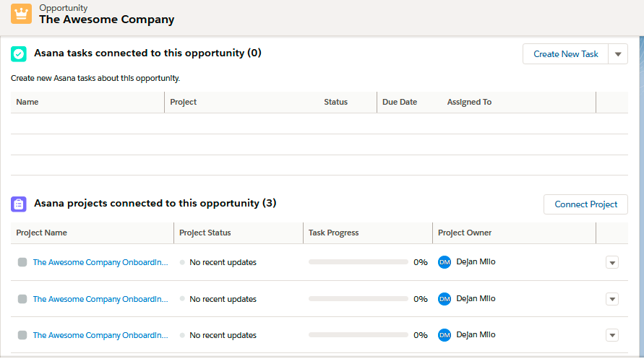Image resolution: width=644 pixels, height=364 pixels.
Task: Click the Project Status column header
Action: (205, 233)
